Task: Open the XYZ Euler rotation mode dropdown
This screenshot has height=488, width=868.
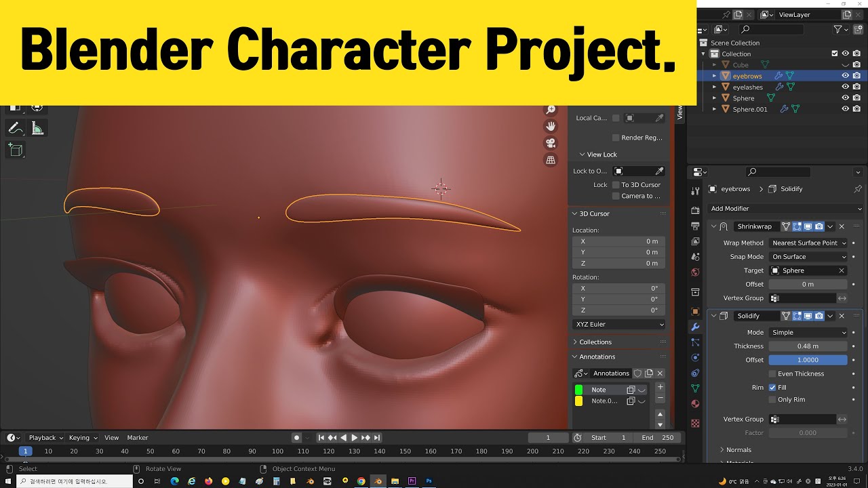Action: click(x=619, y=325)
